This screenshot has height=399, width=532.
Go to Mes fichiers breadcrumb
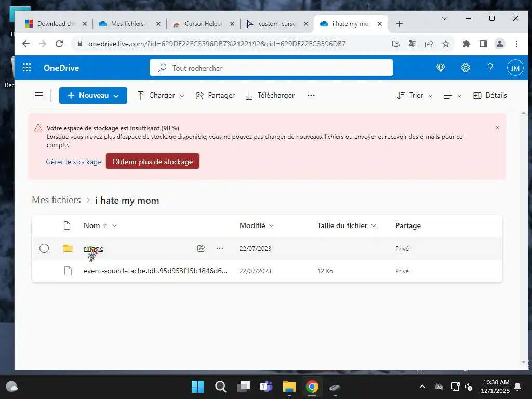pos(56,200)
